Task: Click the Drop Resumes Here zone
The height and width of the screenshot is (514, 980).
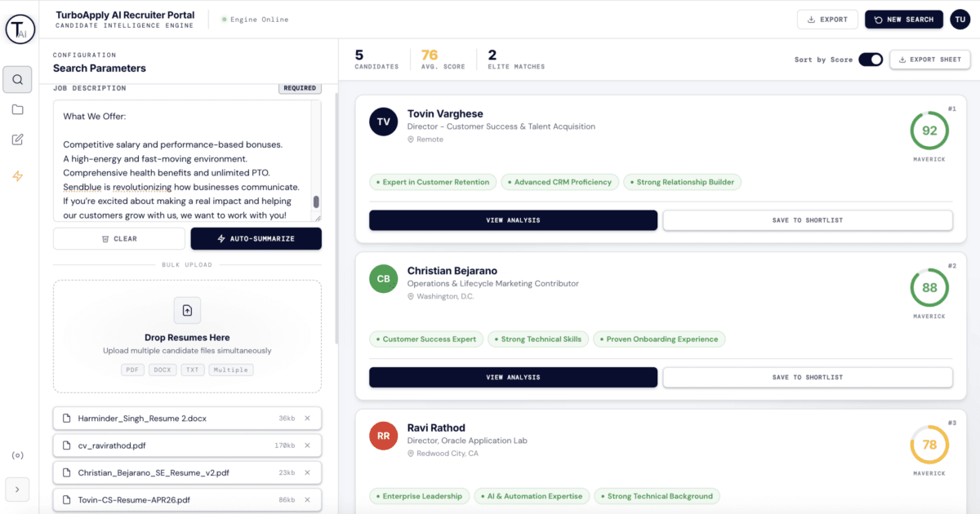Action: (x=187, y=337)
